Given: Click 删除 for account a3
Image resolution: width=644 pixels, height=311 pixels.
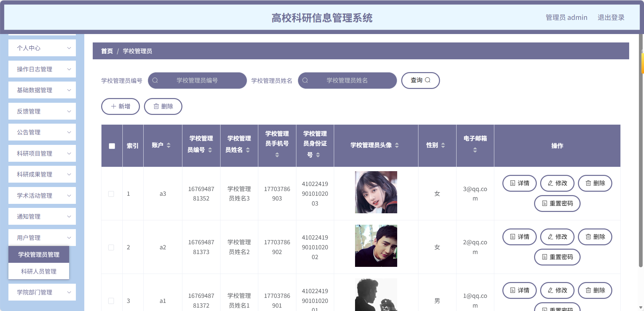Looking at the screenshot, I should click(595, 183).
